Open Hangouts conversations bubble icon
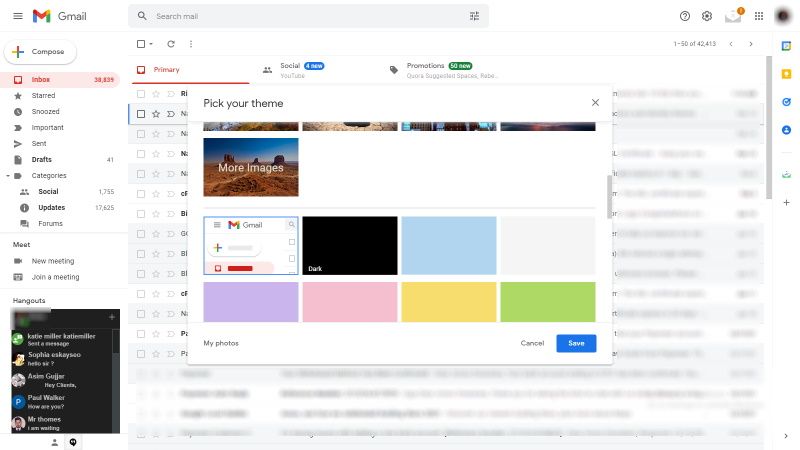This screenshot has height=450, width=800. point(73,442)
